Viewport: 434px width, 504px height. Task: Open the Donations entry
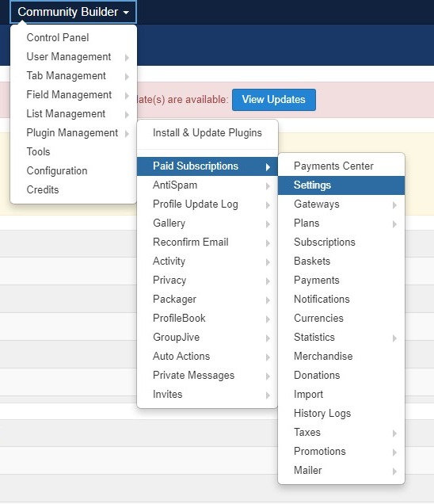(x=341, y=375)
